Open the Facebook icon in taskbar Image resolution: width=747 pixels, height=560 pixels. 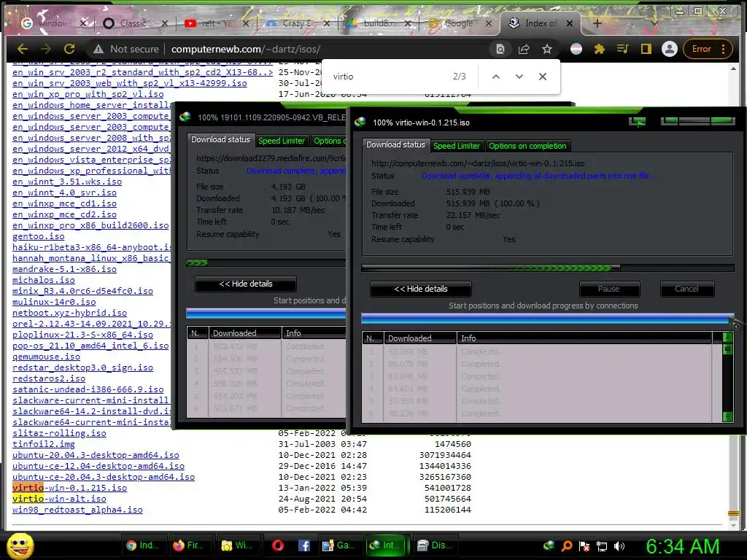click(x=304, y=545)
